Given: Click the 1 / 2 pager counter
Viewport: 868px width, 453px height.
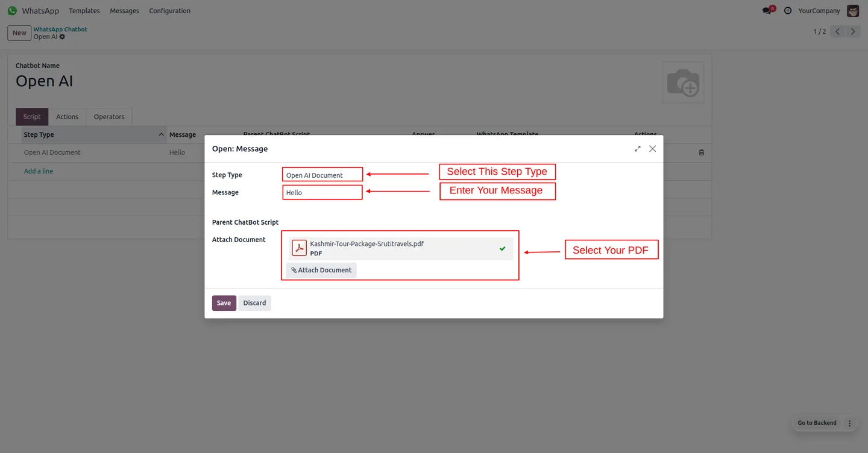Looking at the screenshot, I should [x=820, y=31].
